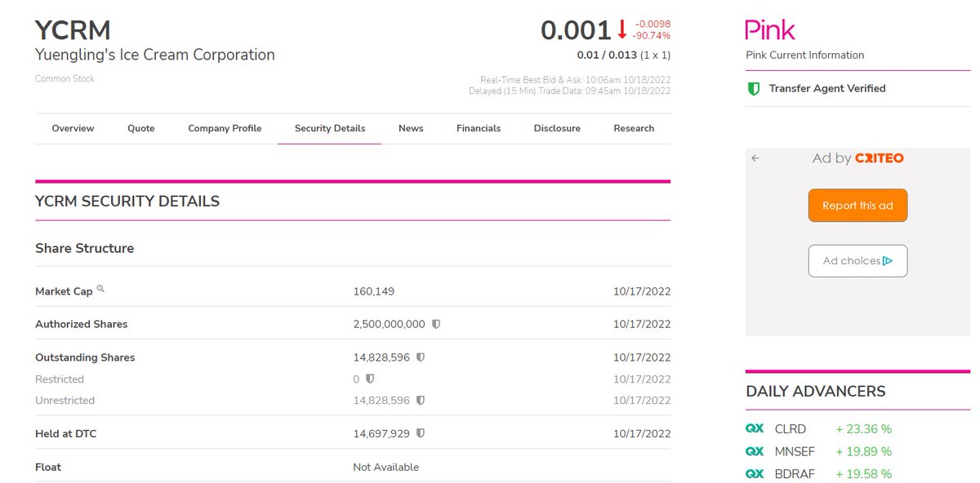The image size is (980, 483).
Task: Click the Report this ad button
Action: coord(857,206)
